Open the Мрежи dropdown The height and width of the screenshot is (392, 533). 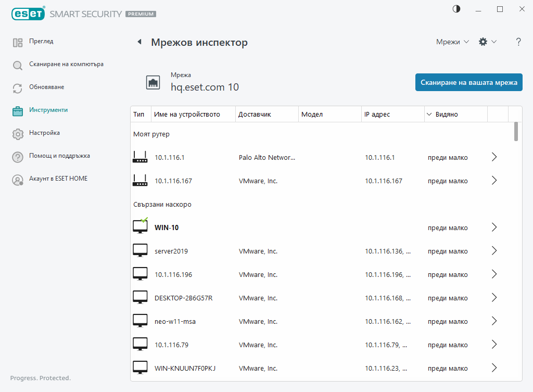pos(452,42)
